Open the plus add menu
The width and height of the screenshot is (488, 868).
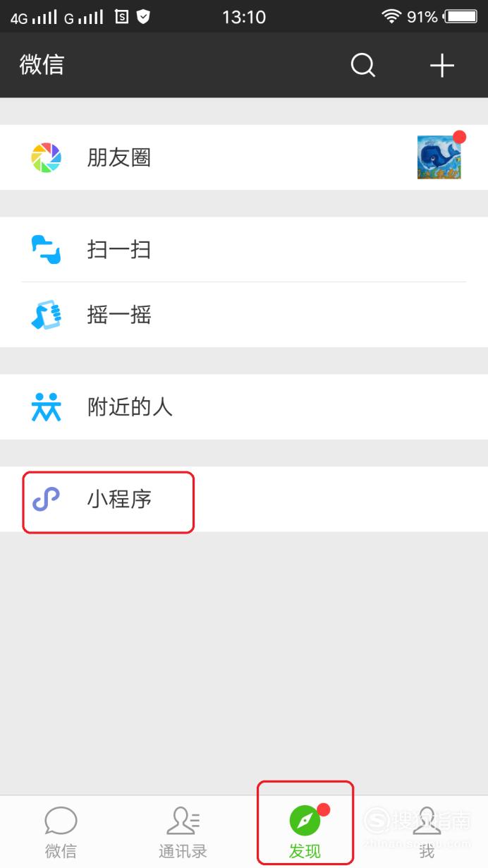click(442, 66)
